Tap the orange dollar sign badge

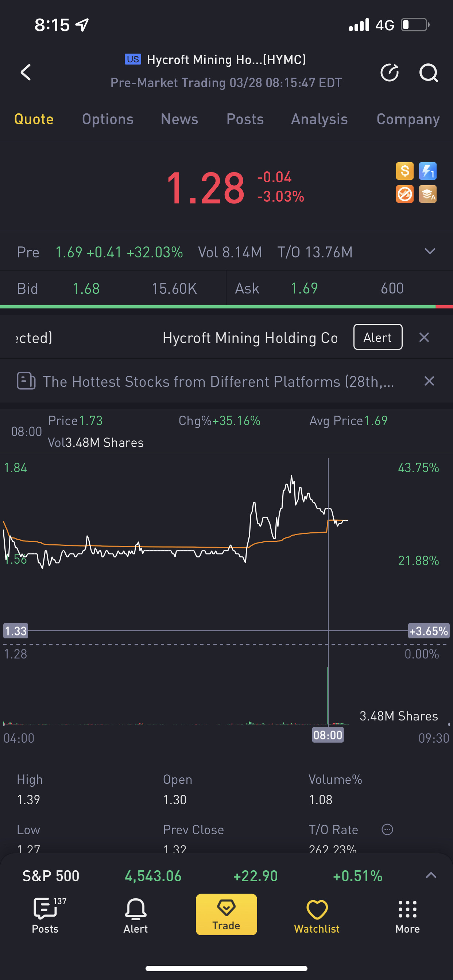click(x=404, y=171)
